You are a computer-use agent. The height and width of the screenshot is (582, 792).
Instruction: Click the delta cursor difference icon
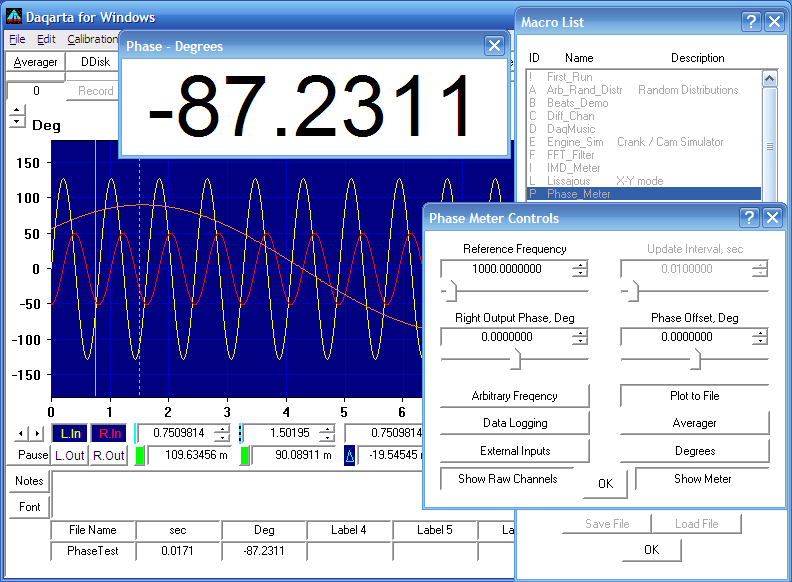click(350, 455)
